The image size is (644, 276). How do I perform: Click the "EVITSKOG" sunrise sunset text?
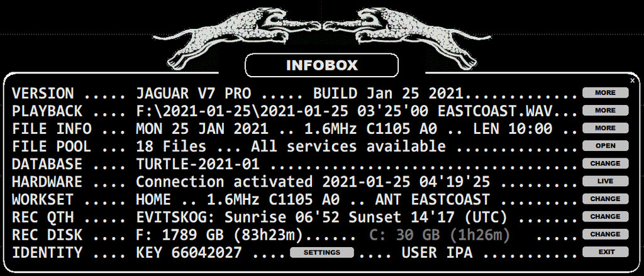pyautogui.click(x=321, y=218)
